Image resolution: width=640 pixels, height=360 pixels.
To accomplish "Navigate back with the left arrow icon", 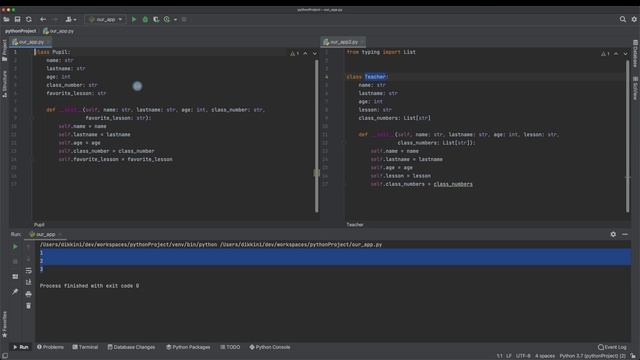I will tap(43, 19).
